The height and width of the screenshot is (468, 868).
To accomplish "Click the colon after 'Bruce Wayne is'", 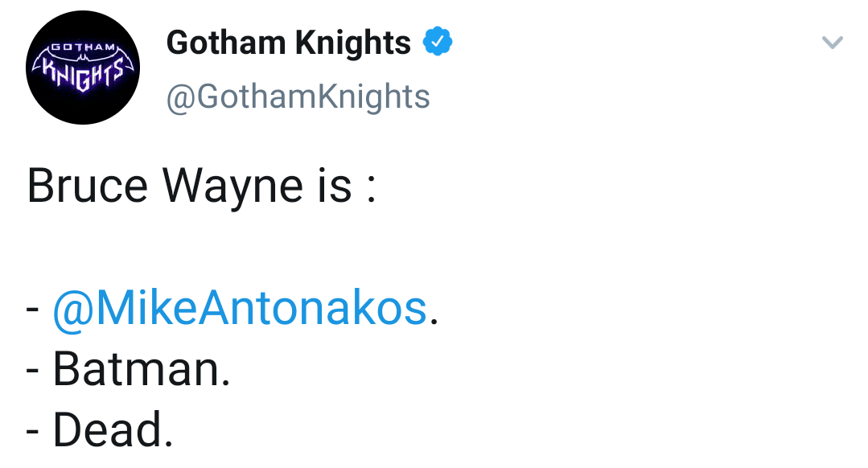I will [x=371, y=189].
